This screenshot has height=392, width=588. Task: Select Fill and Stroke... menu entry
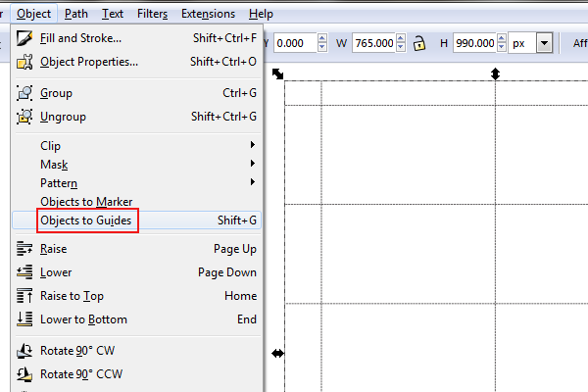pos(136,38)
